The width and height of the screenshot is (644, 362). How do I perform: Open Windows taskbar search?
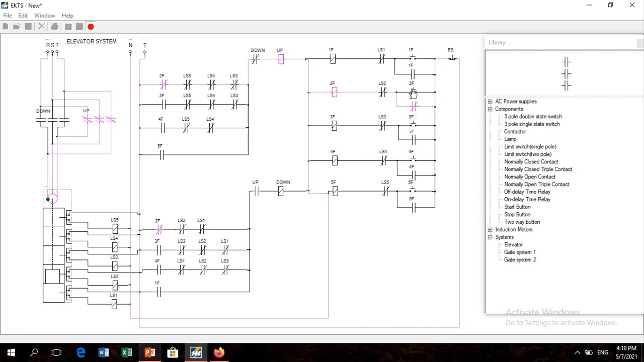point(34,352)
